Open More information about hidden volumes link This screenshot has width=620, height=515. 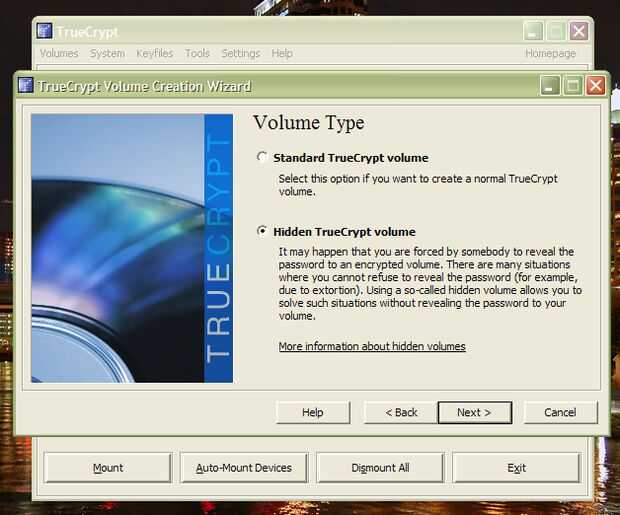(372, 346)
